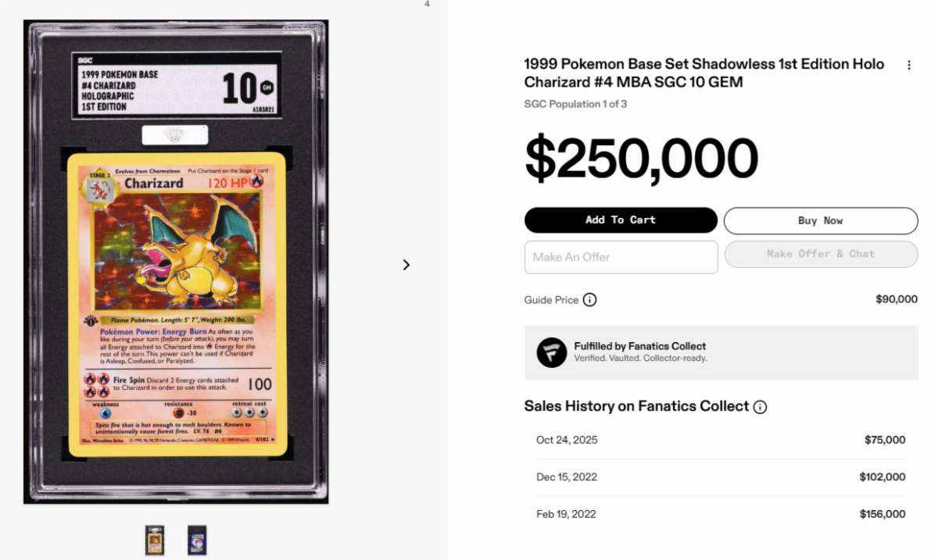Open the Dec 15, 2022 sale entry
Image resolution: width=938 pixels, height=560 pixels.
click(721, 477)
